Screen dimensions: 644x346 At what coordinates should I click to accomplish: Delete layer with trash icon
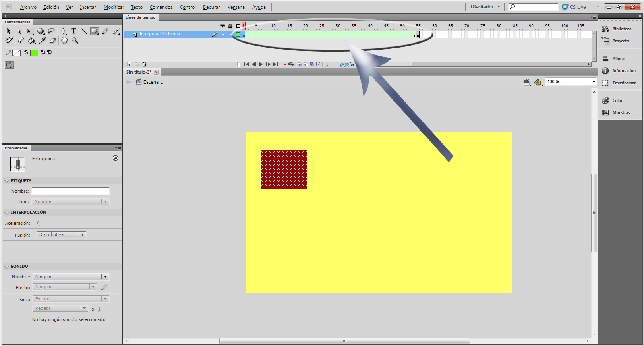click(x=144, y=64)
